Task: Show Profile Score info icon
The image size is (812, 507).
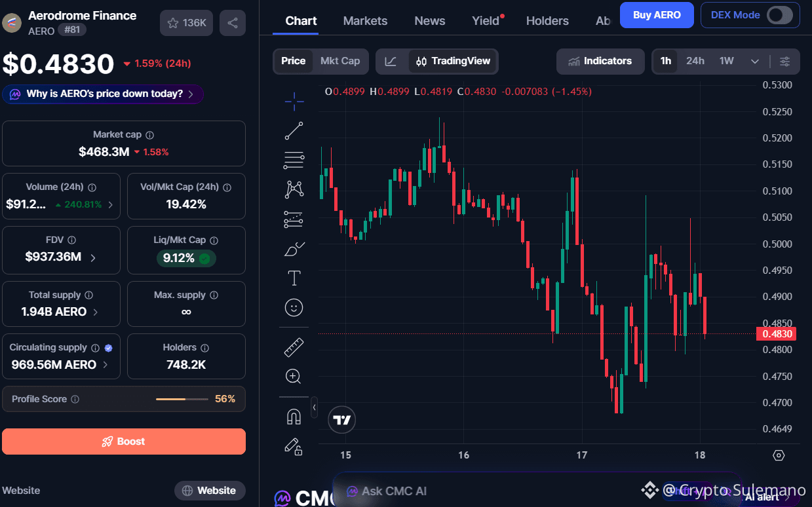Action: click(75, 399)
